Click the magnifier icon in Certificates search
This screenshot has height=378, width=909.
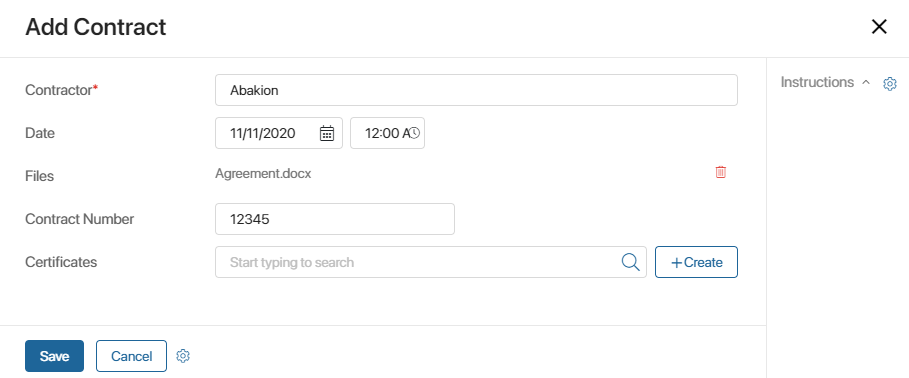pyautogui.click(x=630, y=262)
